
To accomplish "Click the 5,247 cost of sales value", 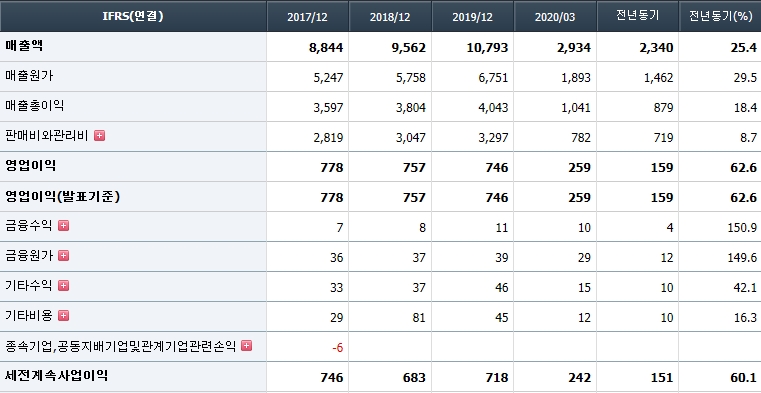I will tap(328, 78).
